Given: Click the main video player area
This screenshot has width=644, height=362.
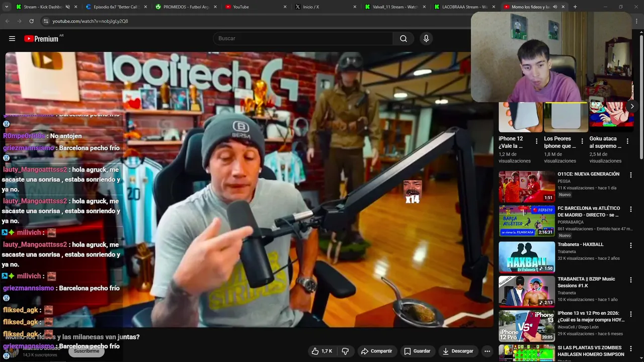Looking at the screenshot, I should [249, 190].
